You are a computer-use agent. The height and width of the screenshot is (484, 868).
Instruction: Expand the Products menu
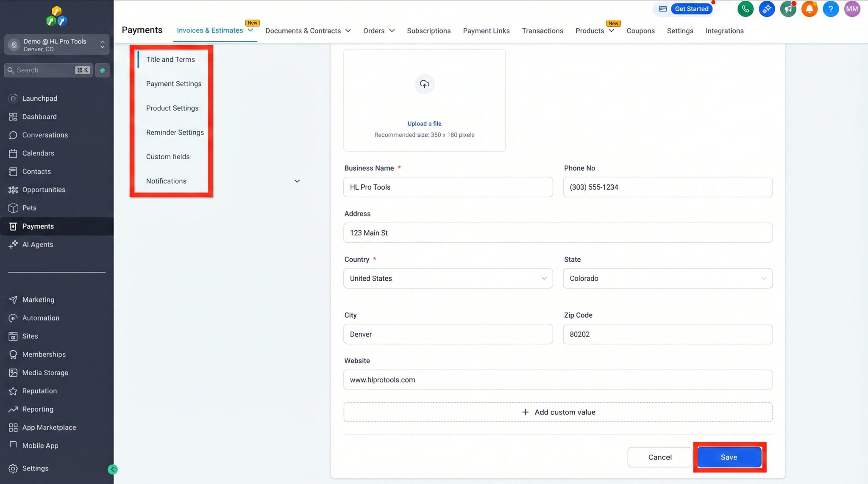(595, 31)
